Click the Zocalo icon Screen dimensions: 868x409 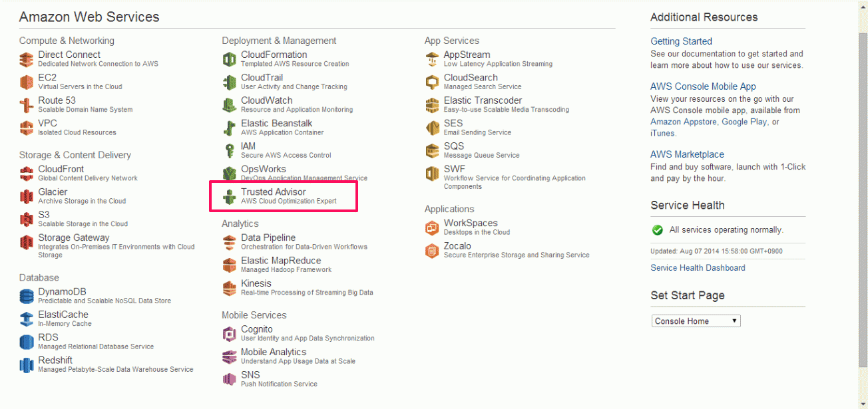point(432,251)
